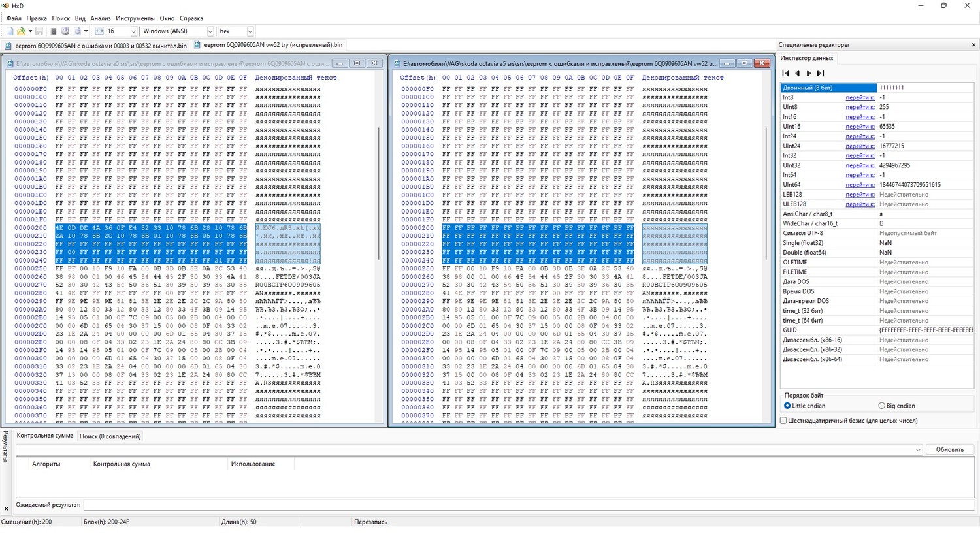Screen dimensions: 980x544
Task: Switch to the Поиск (0 совпадений) tab
Action: (110, 436)
